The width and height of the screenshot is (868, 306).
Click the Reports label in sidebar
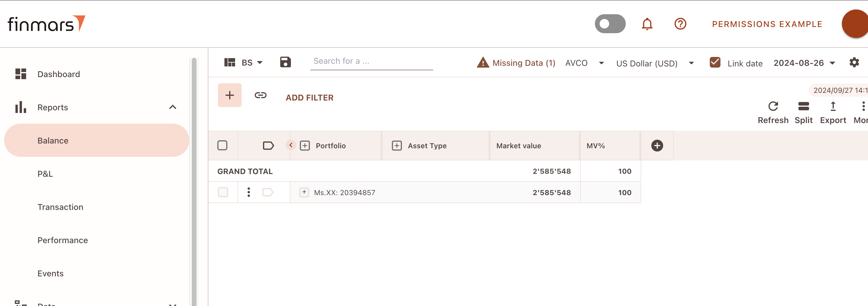tap(53, 107)
